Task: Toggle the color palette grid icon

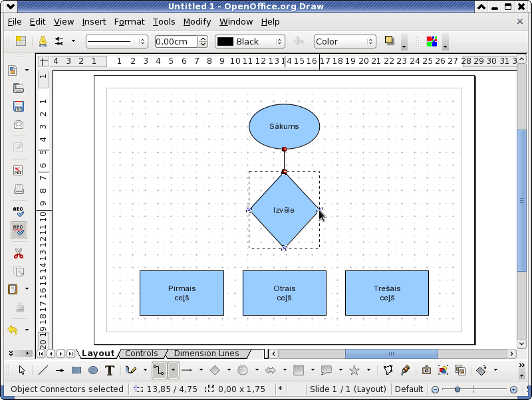Action: [x=432, y=41]
